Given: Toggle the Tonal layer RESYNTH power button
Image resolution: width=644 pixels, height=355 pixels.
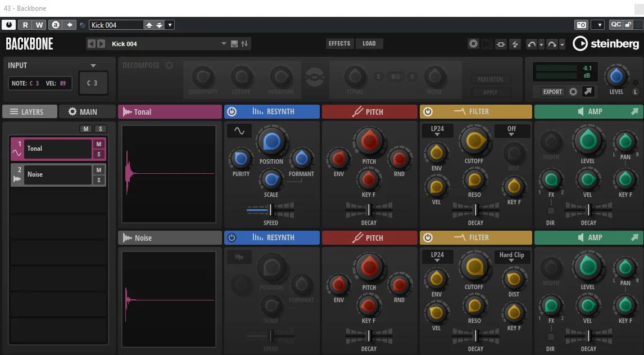Looking at the screenshot, I should coord(232,111).
